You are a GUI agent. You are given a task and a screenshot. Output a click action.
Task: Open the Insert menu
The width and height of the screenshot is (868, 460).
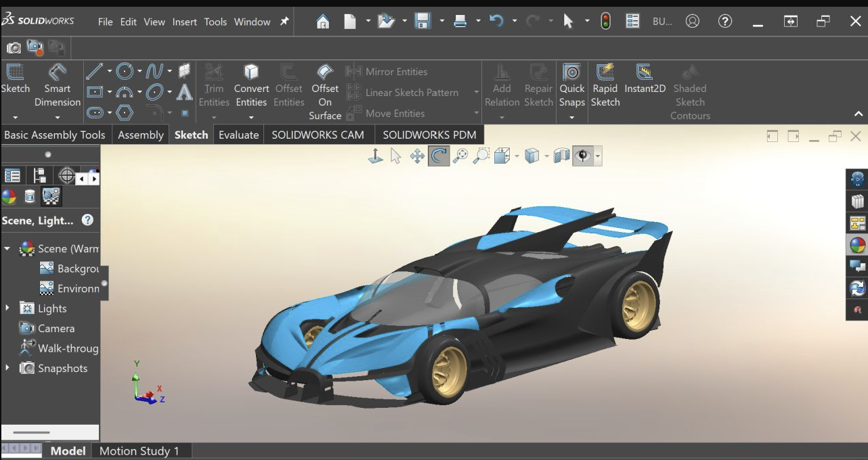click(x=185, y=22)
